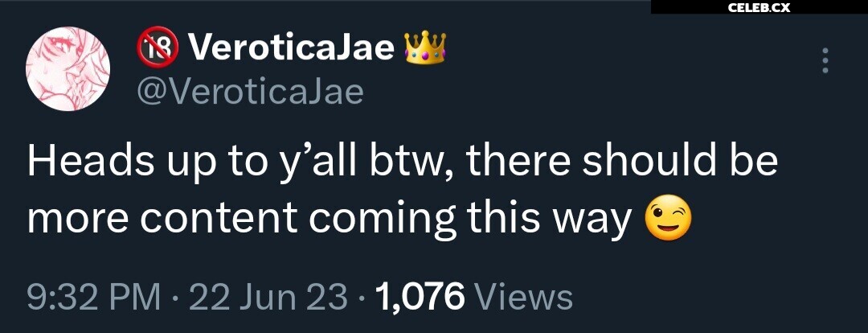Image resolution: width=868 pixels, height=333 pixels.
Task: Open the VeroticaJae display name
Action: click(x=291, y=48)
